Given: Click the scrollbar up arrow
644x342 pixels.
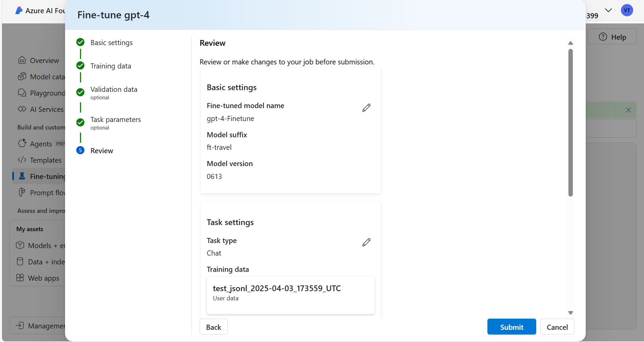Looking at the screenshot, I should (570, 43).
